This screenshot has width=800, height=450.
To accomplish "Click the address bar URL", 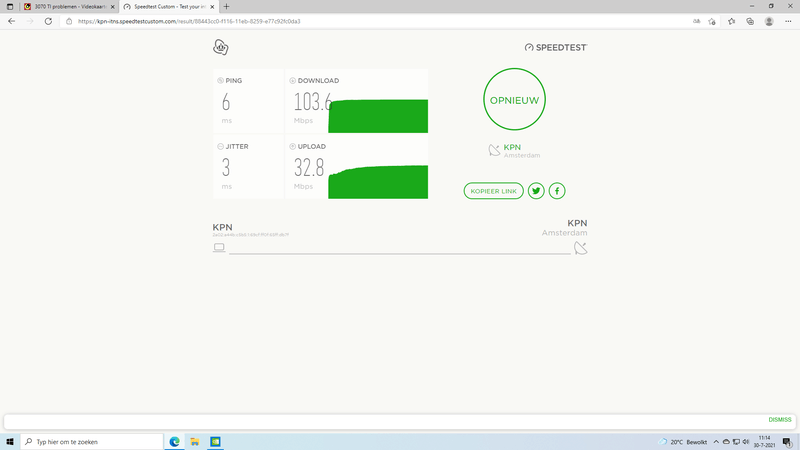I will (x=189, y=21).
